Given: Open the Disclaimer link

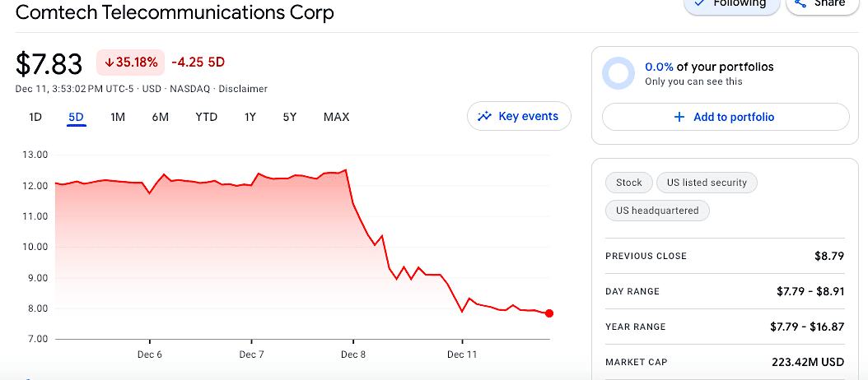Looking at the screenshot, I should (243, 89).
